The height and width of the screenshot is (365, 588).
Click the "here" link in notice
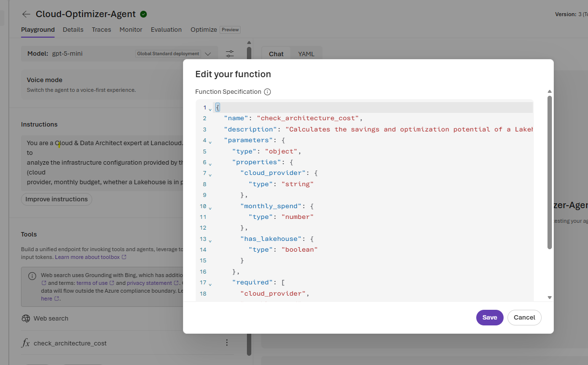[x=46, y=299]
